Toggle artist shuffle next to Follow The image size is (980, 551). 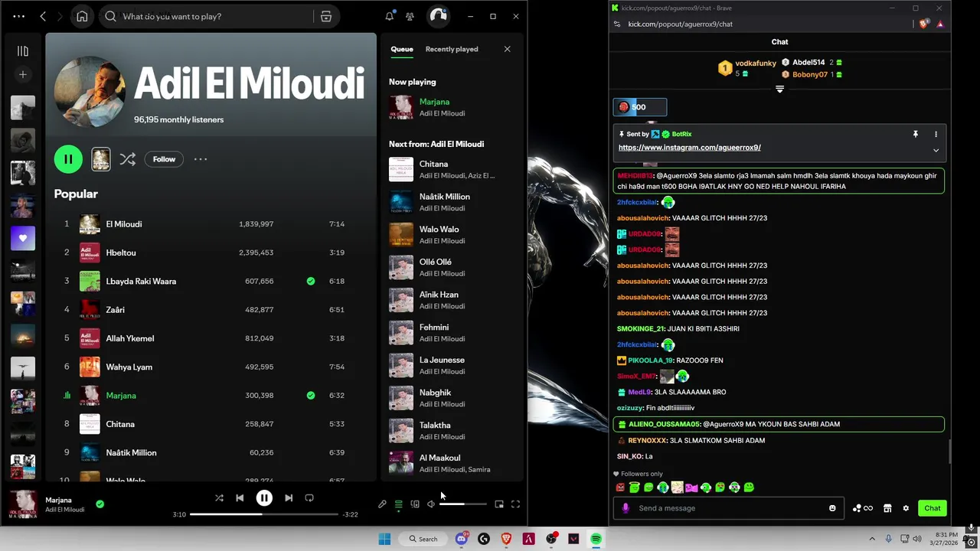pyautogui.click(x=127, y=159)
